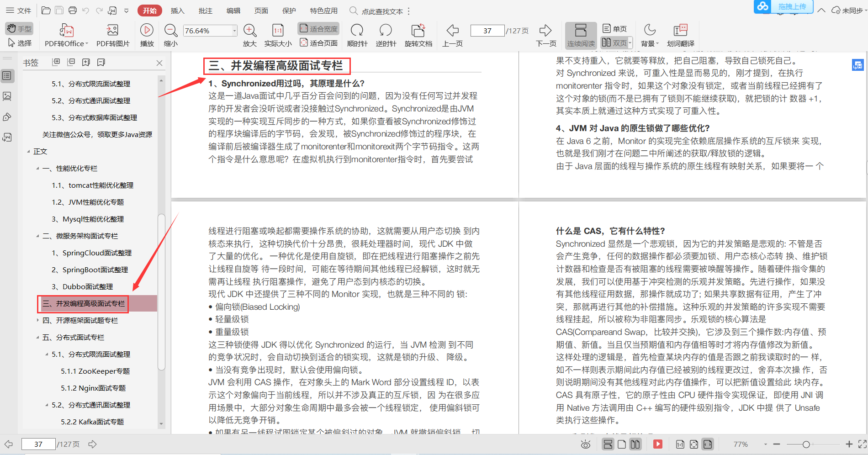Screen dimensions: 868x455
Task: Toggle 适合页面 fit page mode
Action: 318,43
